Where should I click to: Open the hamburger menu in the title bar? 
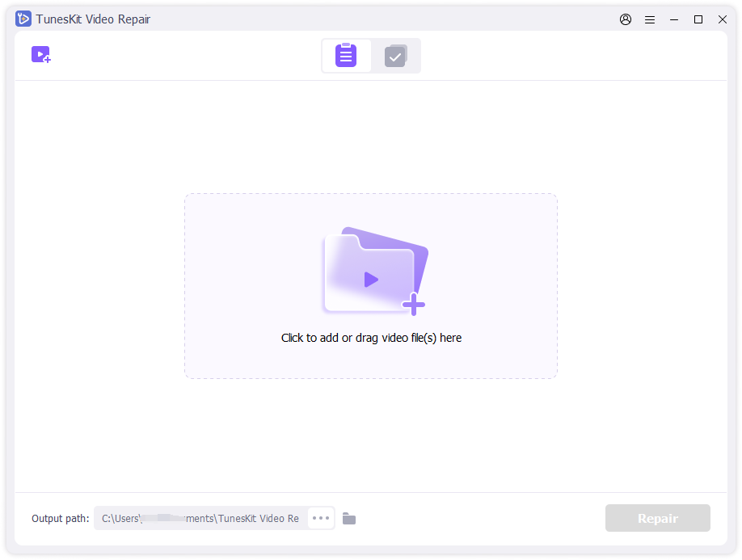[x=650, y=19]
